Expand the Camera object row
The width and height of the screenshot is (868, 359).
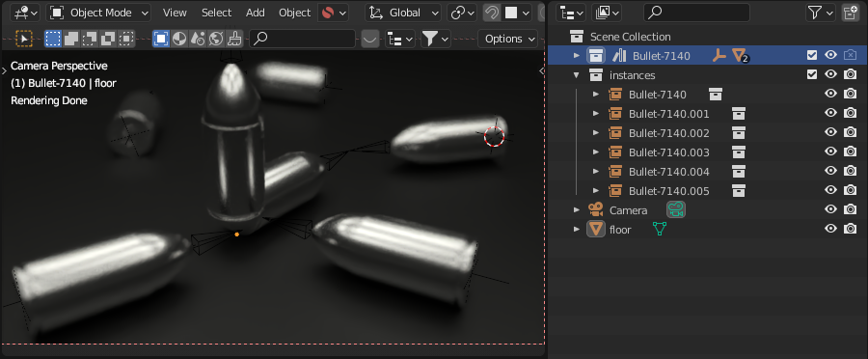[577, 210]
